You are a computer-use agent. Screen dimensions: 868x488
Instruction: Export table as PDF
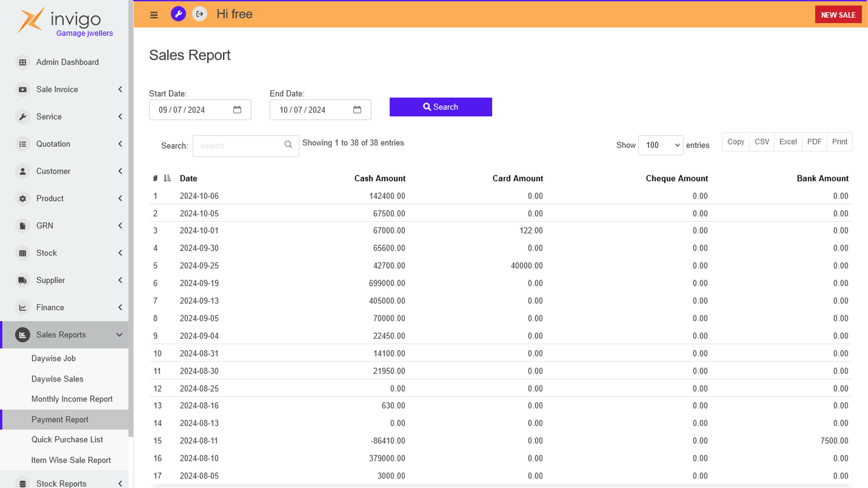[x=814, y=142]
